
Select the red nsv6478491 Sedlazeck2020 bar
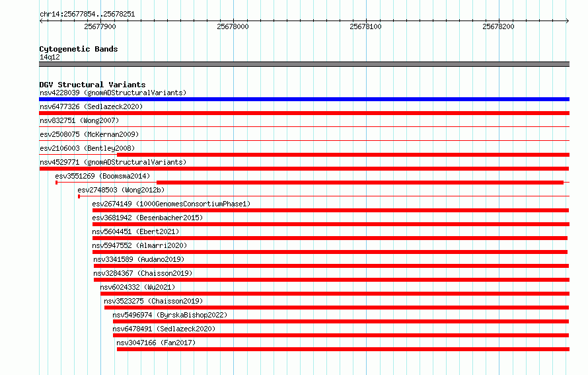pos(341,335)
